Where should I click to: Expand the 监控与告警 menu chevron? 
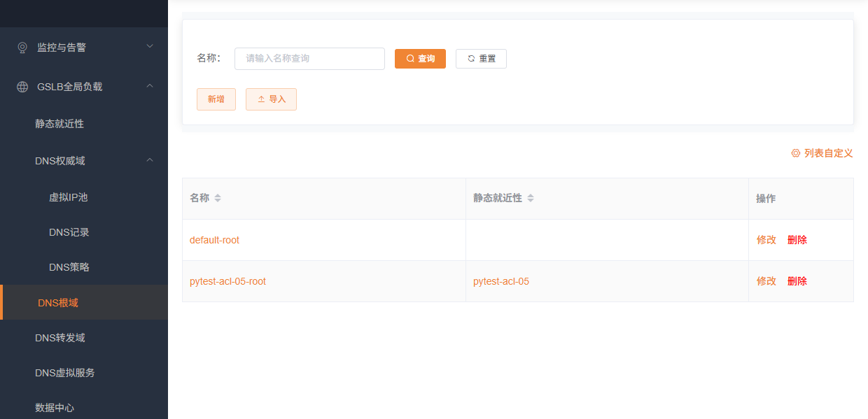(x=149, y=47)
